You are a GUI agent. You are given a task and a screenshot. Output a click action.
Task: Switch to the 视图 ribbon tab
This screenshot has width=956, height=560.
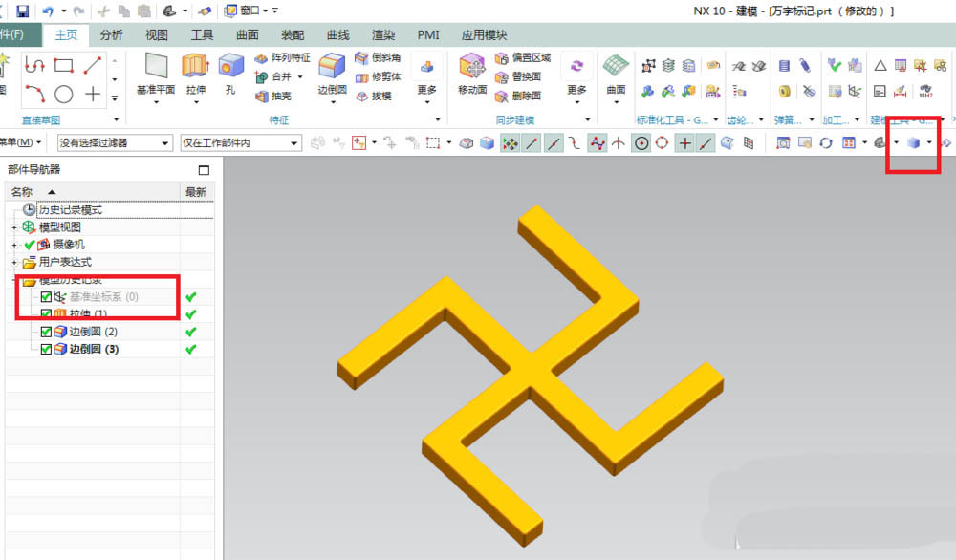[156, 35]
